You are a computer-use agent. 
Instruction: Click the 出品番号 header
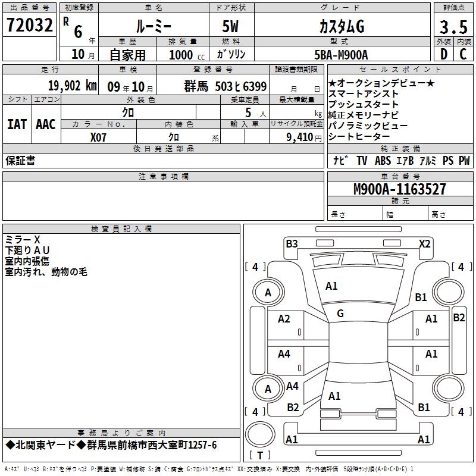29,8
